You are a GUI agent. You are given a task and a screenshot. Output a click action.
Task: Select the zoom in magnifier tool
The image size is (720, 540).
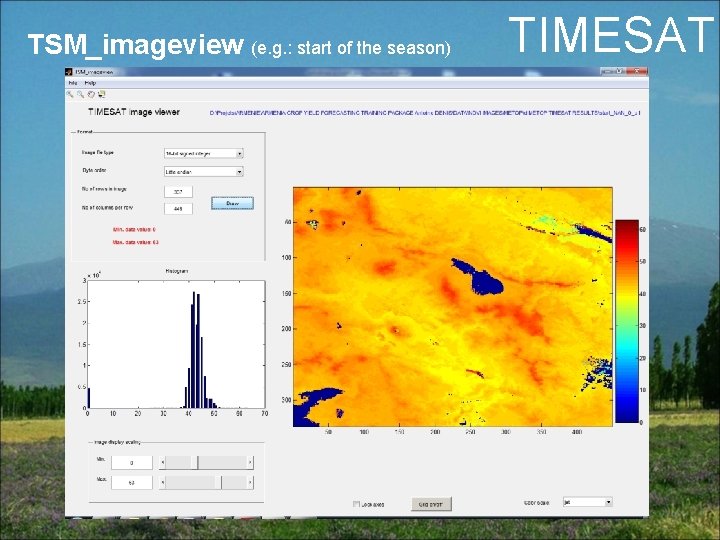(x=70, y=95)
